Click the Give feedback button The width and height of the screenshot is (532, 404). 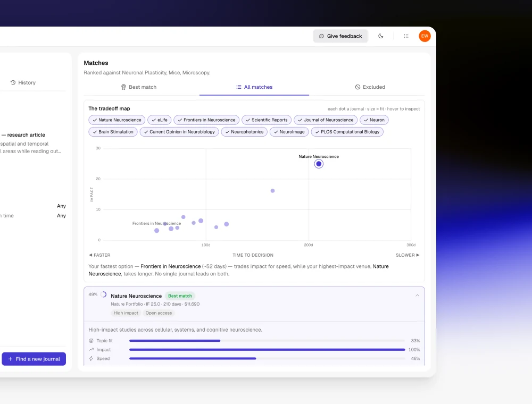pyautogui.click(x=340, y=36)
